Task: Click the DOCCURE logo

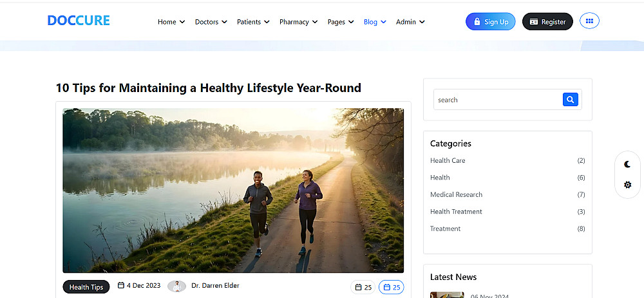Action: tap(79, 21)
